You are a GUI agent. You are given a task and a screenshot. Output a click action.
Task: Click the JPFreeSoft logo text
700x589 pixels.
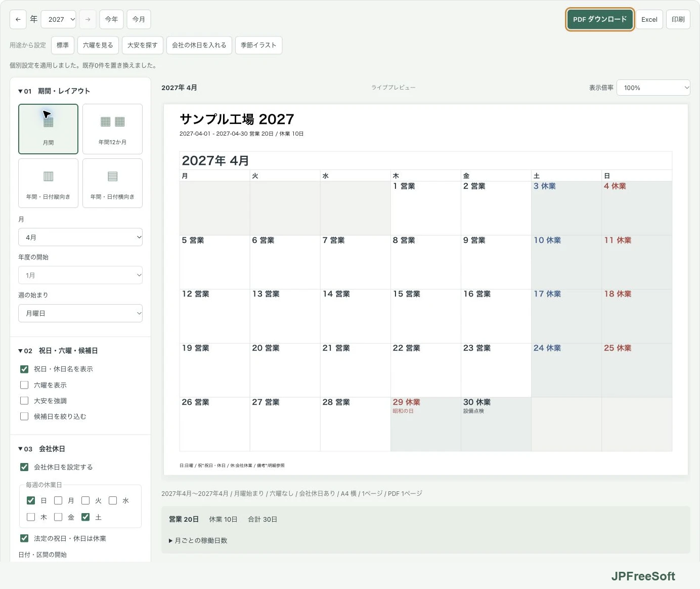click(x=643, y=576)
